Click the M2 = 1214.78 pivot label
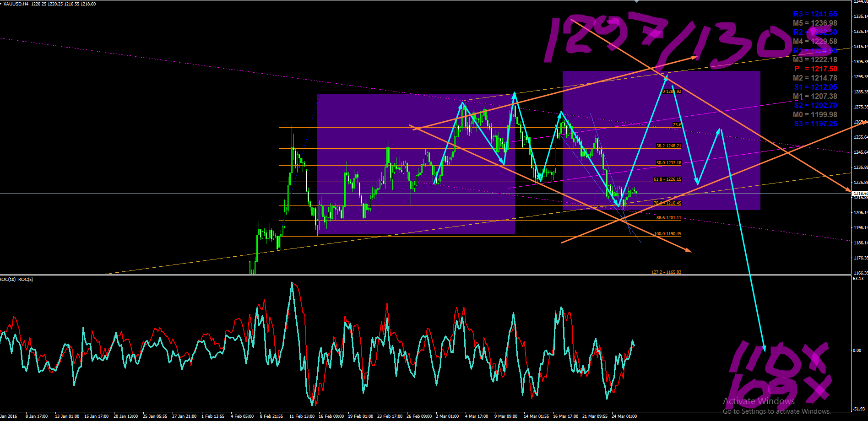The width and height of the screenshot is (868, 421). tap(815, 78)
